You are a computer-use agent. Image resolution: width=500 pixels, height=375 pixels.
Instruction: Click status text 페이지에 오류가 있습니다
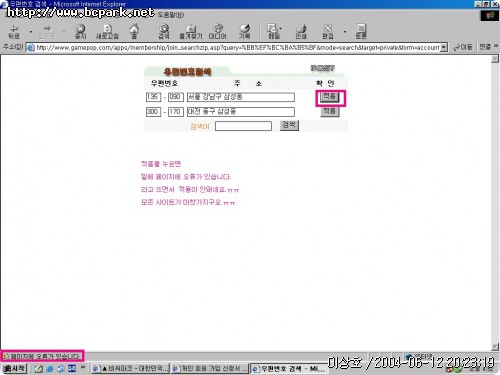click(x=46, y=357)
